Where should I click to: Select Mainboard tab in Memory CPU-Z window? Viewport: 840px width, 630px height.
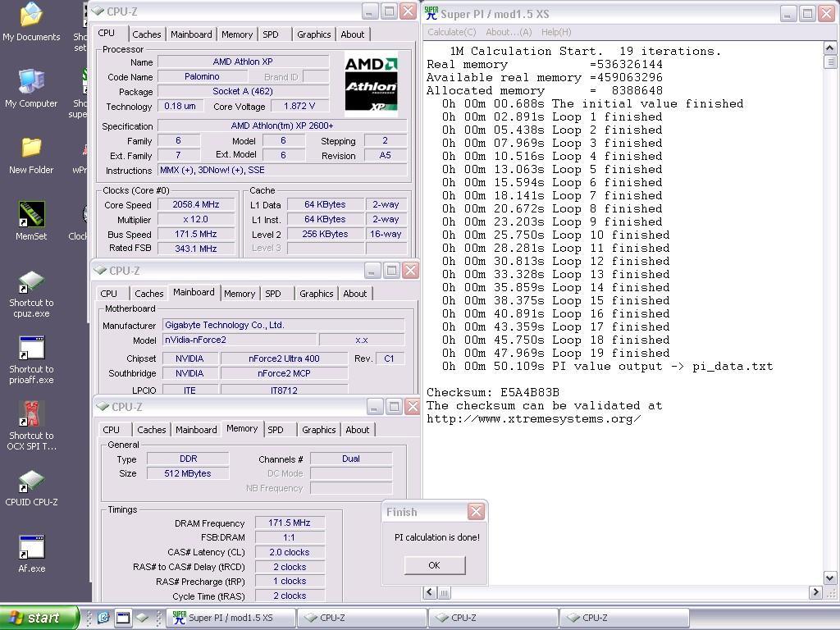196,430
